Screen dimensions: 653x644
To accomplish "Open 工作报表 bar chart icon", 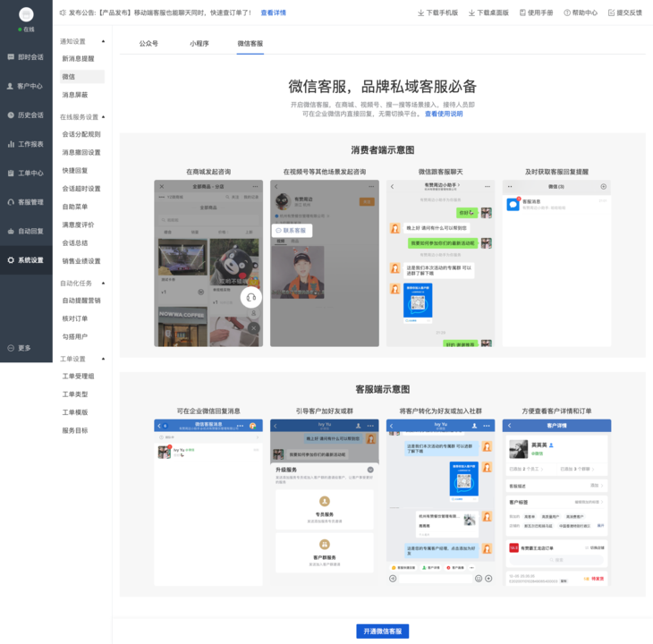I will pyautogui.click(x=11, y=144).
